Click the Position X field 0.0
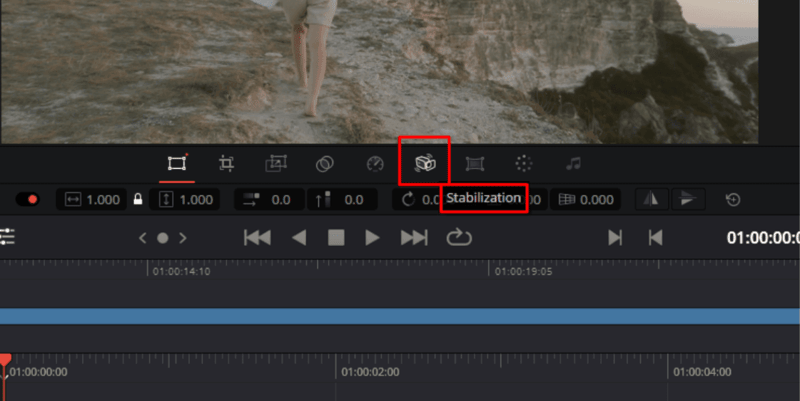This screenshot has height=401, width=800. 269,199
